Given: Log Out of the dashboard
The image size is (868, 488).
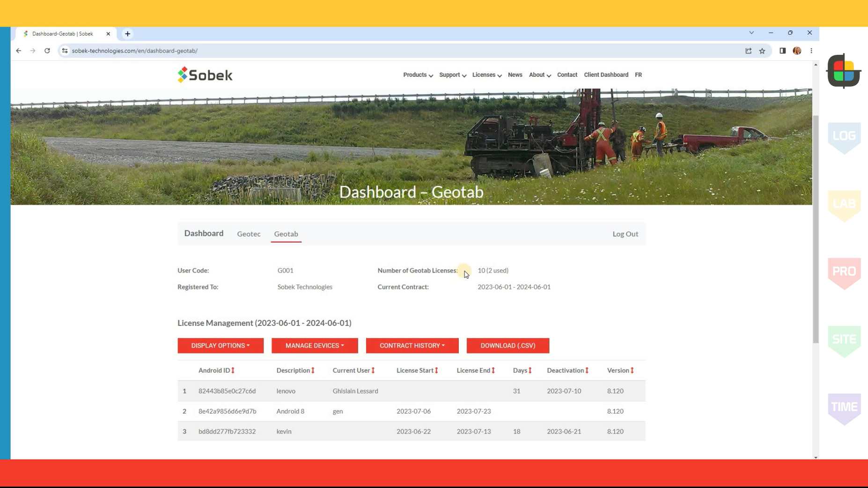Looking at the screenshot, I should [x=625, y=234].
